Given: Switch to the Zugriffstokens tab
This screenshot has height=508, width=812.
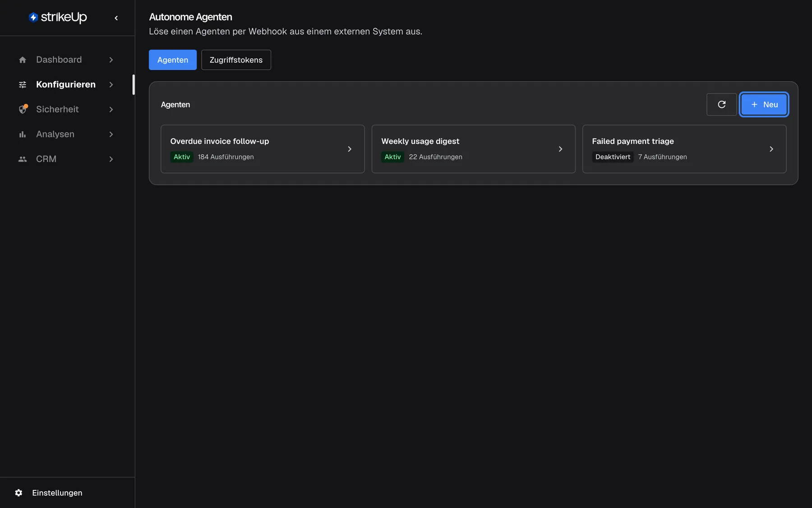Looking at the screenshot, I should coord(236,60).
